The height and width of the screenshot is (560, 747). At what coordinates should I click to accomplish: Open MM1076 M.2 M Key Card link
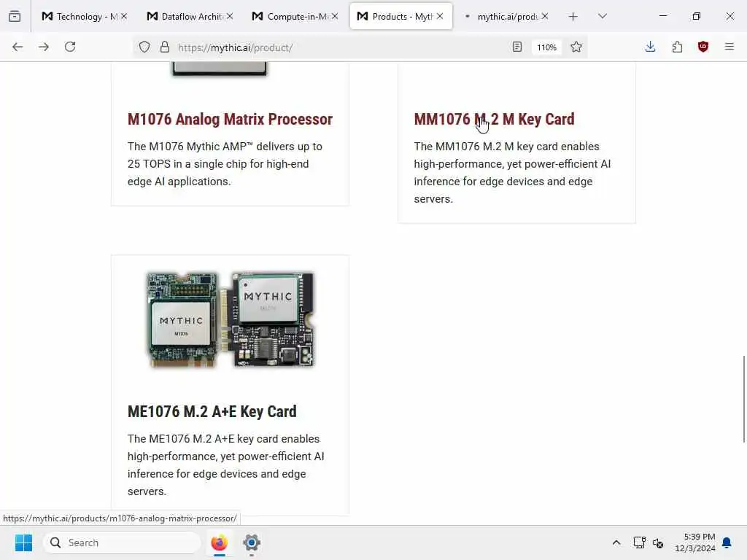click(x=494, y=119)
